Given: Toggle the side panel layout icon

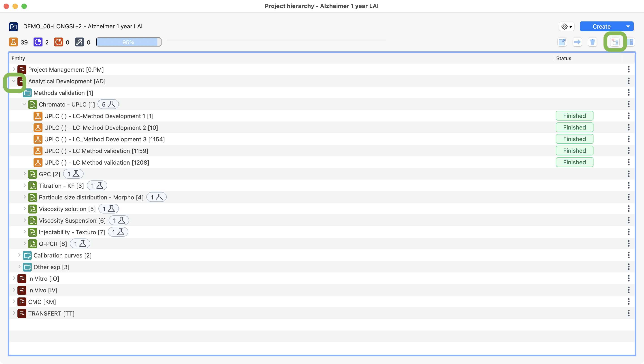Looking at the screenshot, I should point(630,42).
